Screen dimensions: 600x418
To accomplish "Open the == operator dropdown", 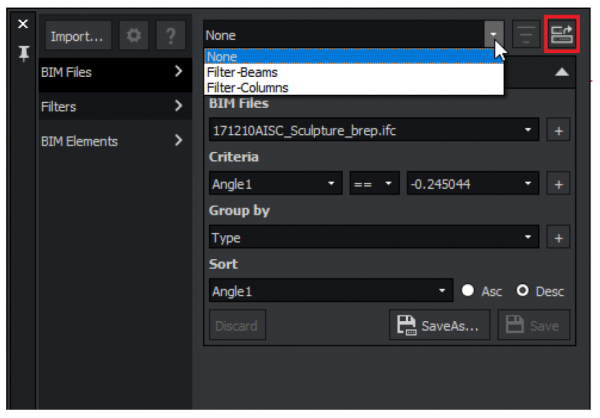I will pyautogui.click(x=374, y=184).
